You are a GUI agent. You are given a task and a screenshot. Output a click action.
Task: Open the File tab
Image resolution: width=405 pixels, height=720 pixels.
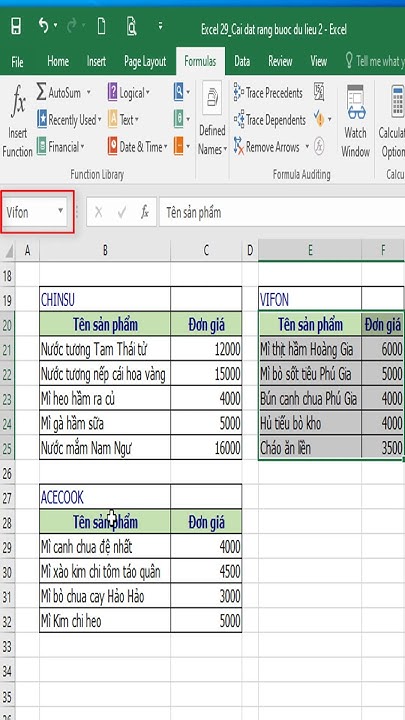tap(17, 62)
